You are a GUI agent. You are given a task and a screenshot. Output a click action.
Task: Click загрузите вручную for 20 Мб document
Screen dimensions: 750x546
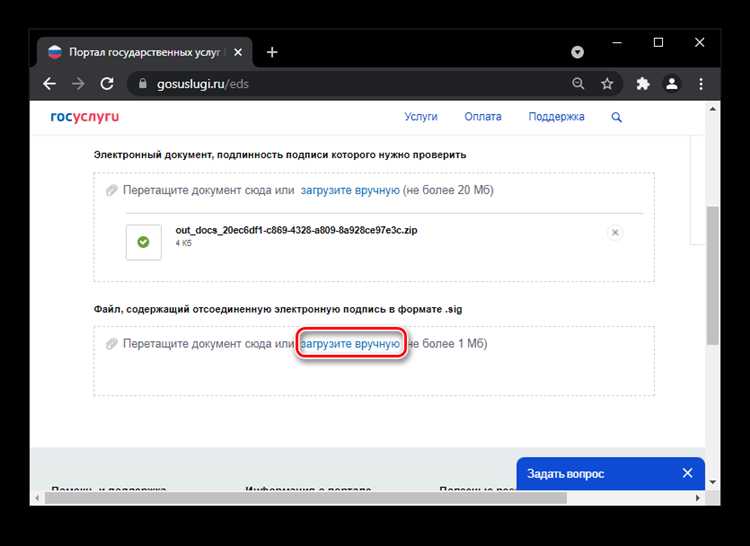pyautogui.click(x=350, y=190)
